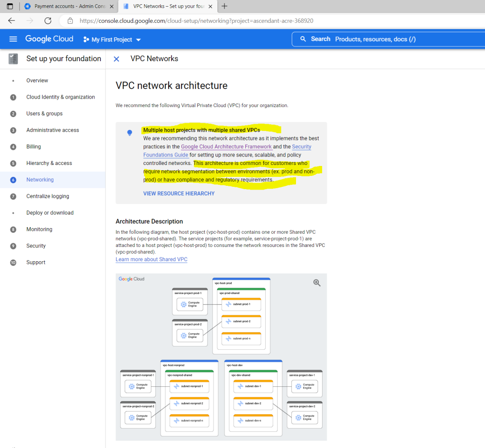Open the VPC architecture diagram image

click(x=221, y=357)
